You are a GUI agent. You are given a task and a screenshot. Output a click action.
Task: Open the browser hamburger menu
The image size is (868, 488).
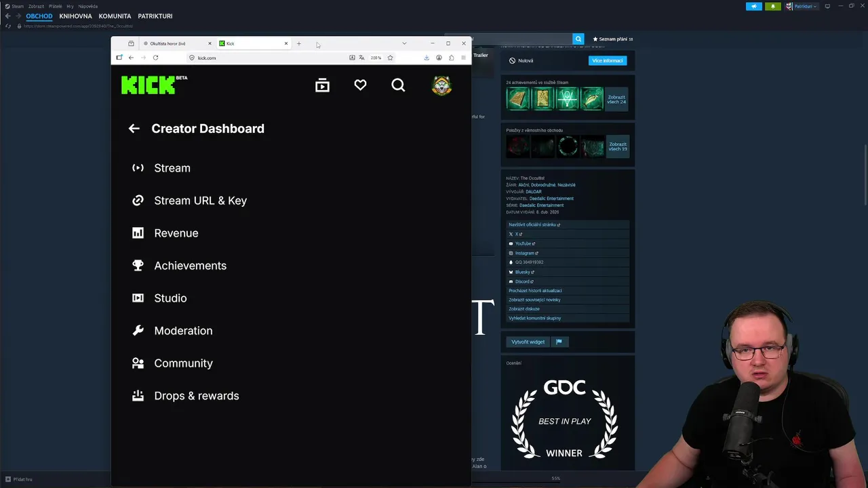pos(463,58)
